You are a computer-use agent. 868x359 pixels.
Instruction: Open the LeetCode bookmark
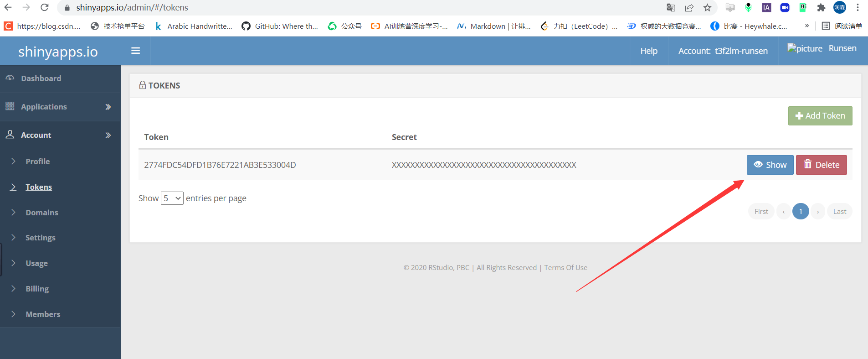[579, 26]
